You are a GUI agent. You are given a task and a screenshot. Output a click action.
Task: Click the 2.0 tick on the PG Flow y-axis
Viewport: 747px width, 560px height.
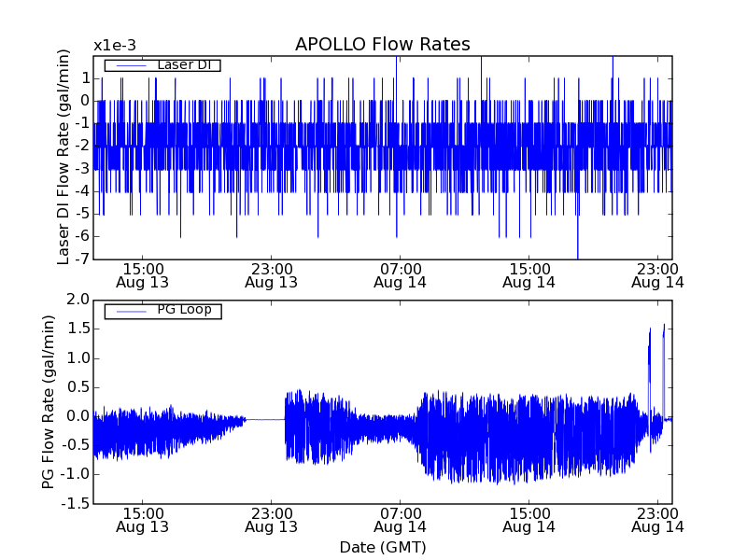coord(78,300)
